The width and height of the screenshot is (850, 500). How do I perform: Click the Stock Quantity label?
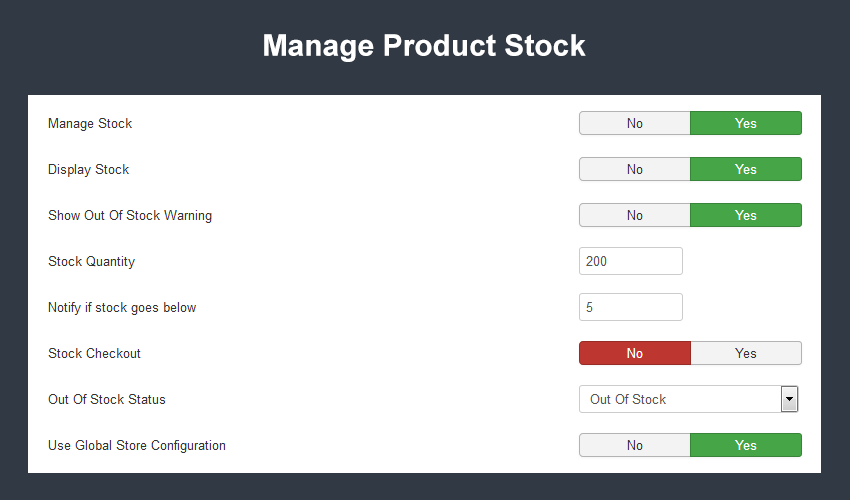point(92,261)
